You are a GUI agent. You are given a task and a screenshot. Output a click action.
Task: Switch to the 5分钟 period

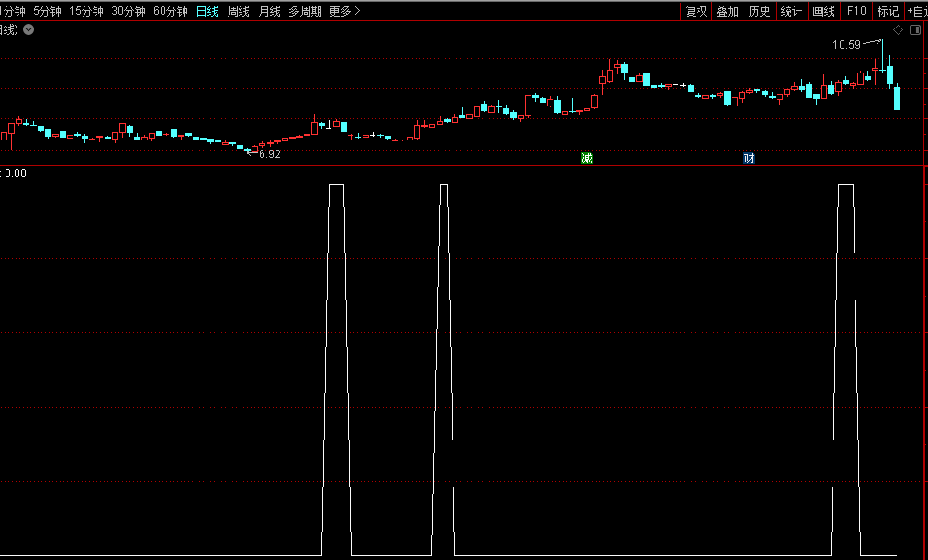(47, 11)
